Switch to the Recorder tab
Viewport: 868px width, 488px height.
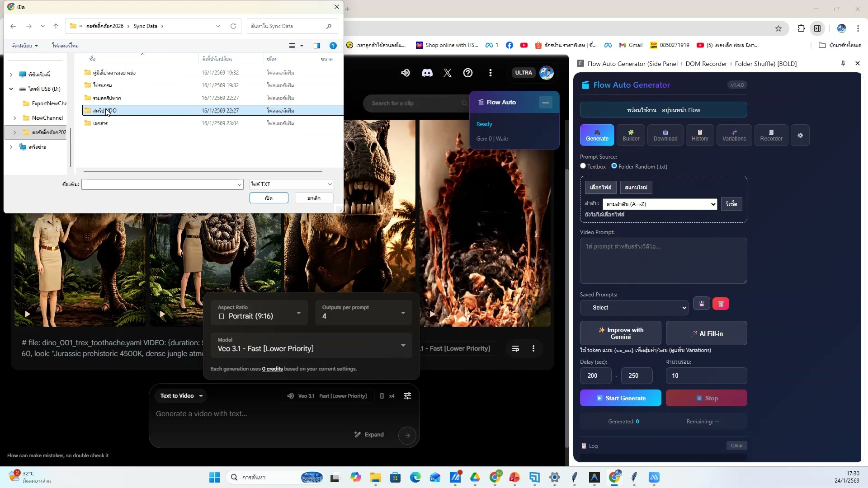click(x=771, y=136)
